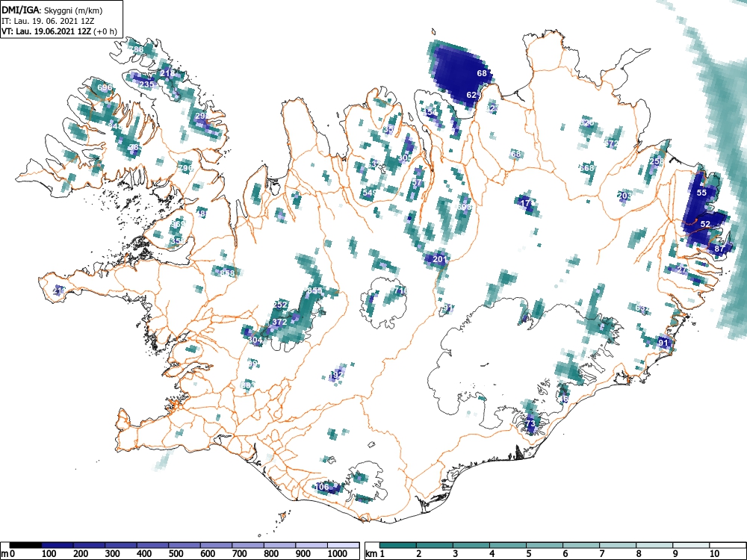Pick the white 9–10 km legend swatch

[x=690, y=545]
